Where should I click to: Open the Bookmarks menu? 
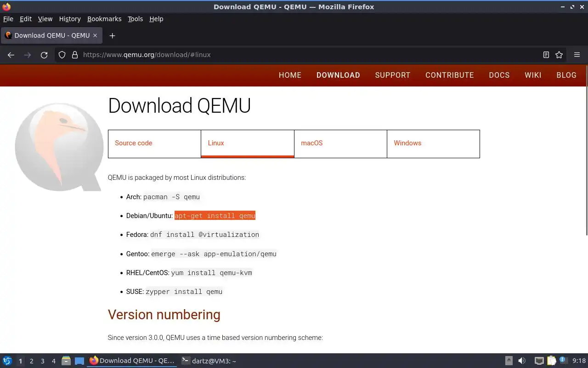coord(104,19)
